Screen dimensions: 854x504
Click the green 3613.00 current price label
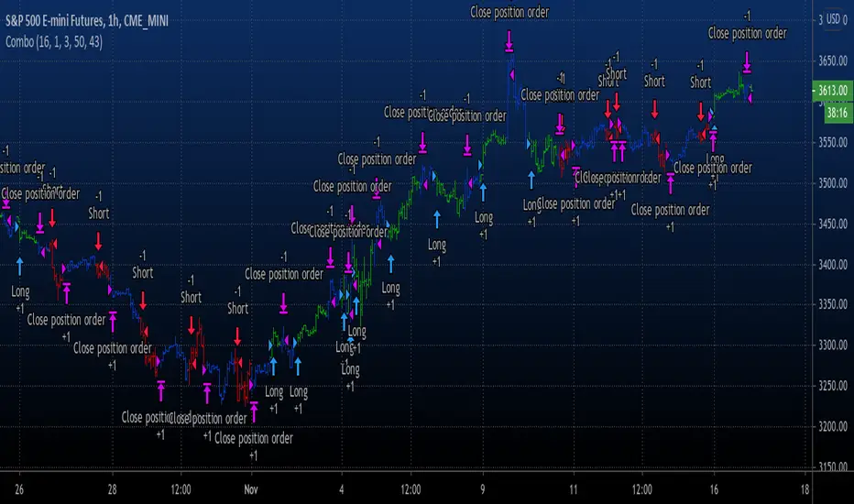[x=833, y=91]
